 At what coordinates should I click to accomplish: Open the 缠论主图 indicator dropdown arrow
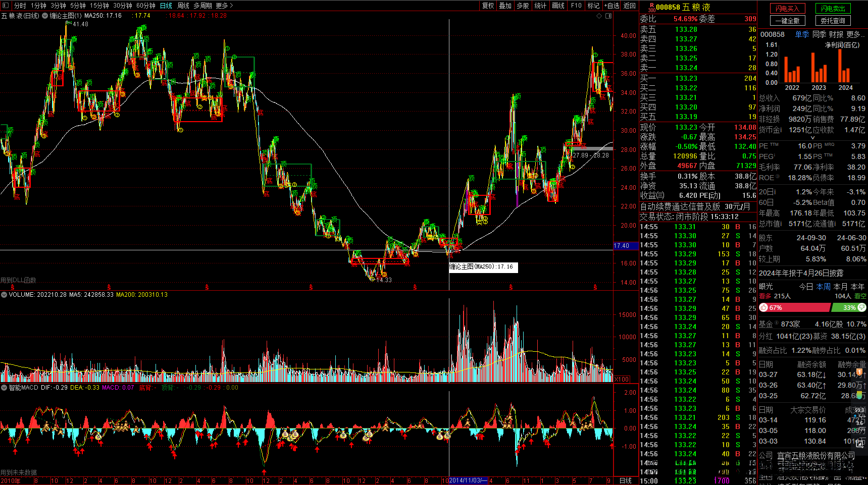point(45,16)
